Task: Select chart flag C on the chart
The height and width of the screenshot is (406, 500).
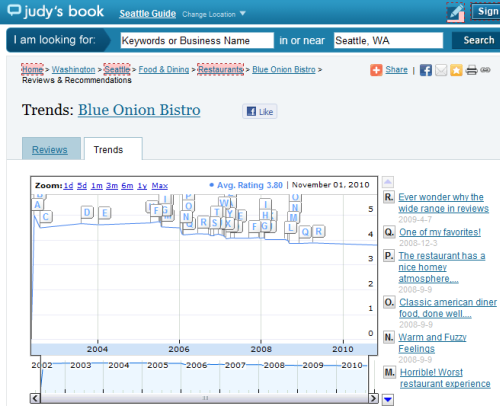Action: click(46, 217)
